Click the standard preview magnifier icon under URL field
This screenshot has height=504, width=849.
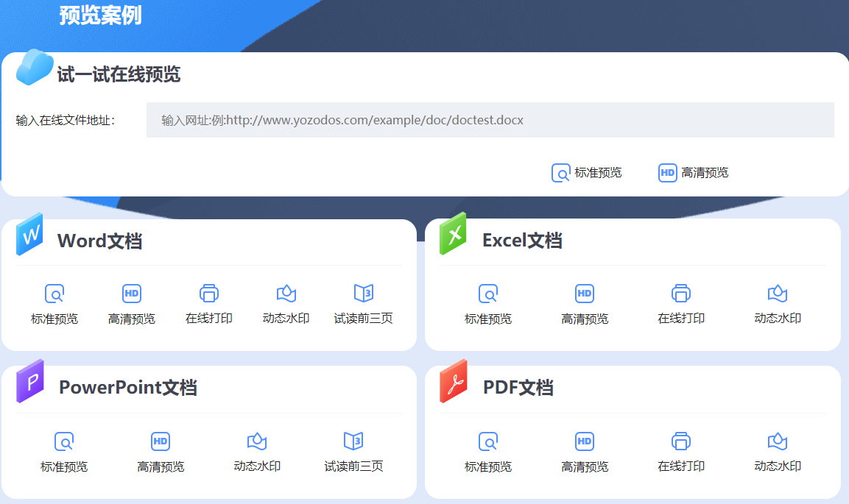point(560,173)
